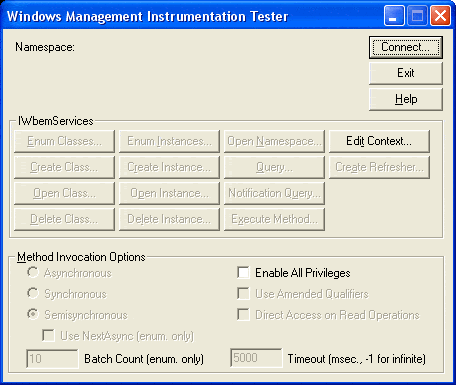Viewport: 457px width, 386px height.
Task: Click the Create Refresher... button
Action: click(379, 167)
